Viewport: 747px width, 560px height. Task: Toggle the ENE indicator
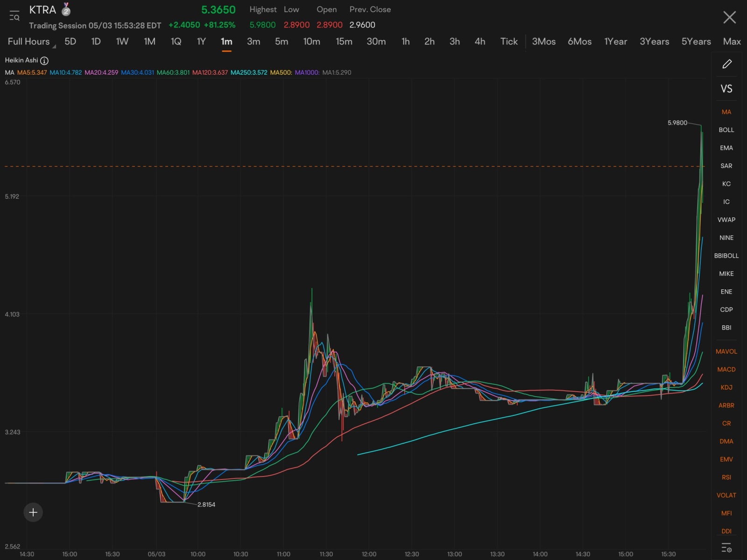pyautogui.click(x=726, y=292)
